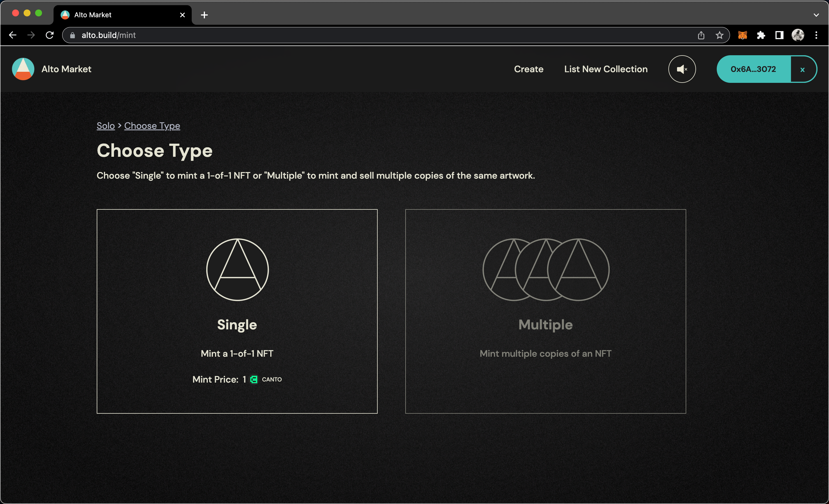
Task: Open the Create menu item
Action: tap(528, 69)
